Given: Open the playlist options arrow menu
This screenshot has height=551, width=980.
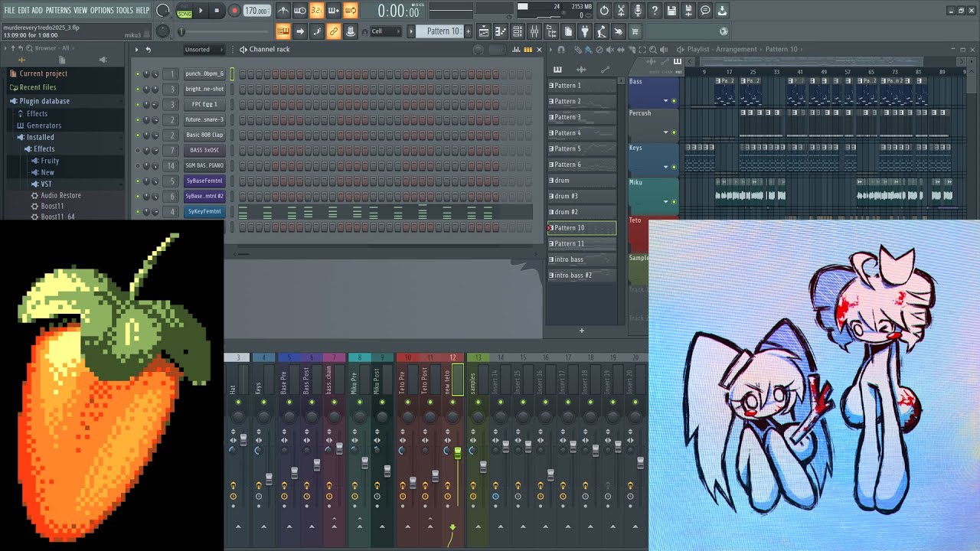Looking at the screenshot, I should coord(550,50).
